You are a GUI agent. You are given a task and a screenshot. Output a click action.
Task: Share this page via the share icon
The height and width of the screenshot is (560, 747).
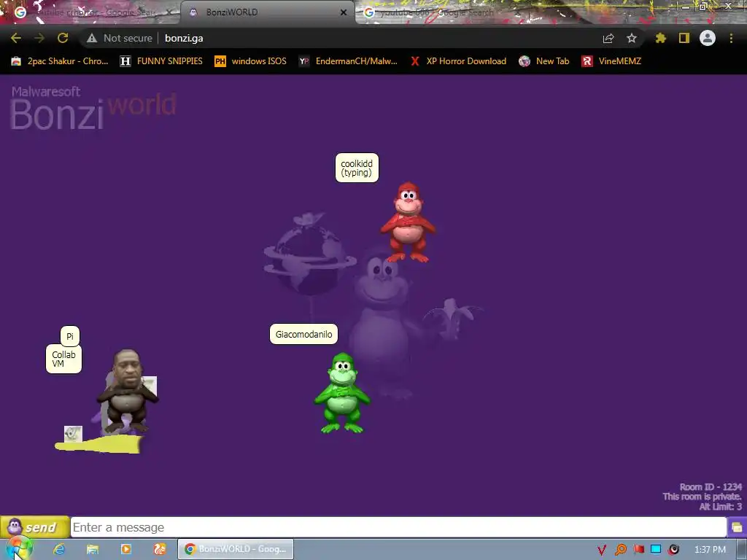click(x=608, y=38)
